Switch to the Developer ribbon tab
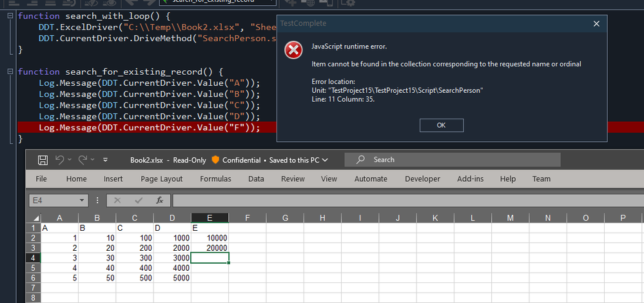 pos(422,179)
